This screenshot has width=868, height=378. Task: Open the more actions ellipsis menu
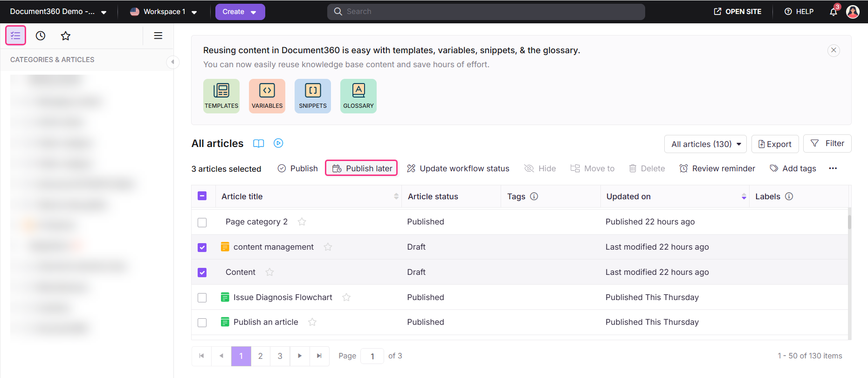coord(833,168)
